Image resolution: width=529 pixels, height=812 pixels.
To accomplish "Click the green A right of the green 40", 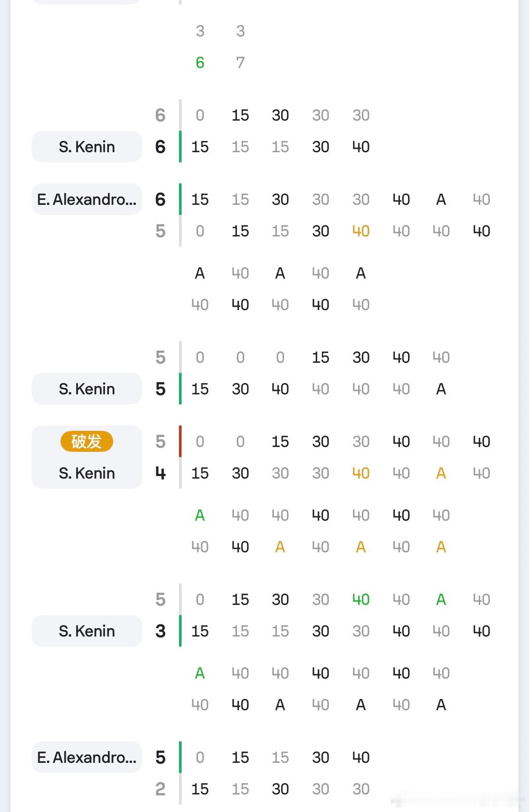I will click(x=441, y=600).
